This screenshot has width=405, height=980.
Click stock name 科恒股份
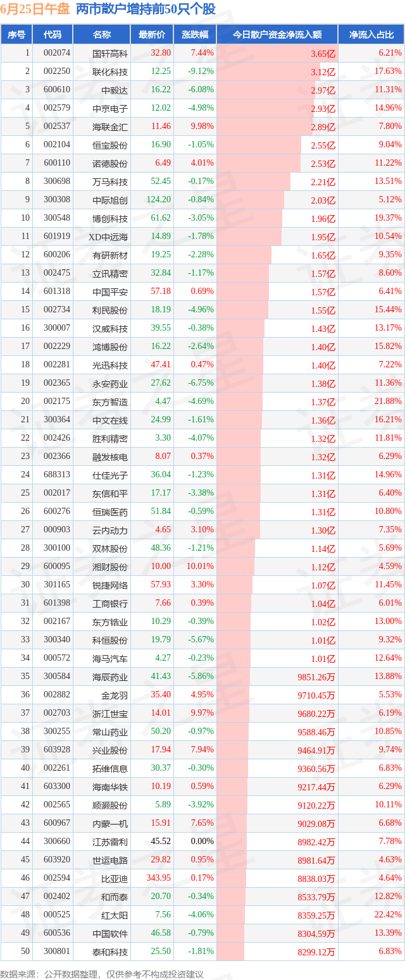pos(110,640)
